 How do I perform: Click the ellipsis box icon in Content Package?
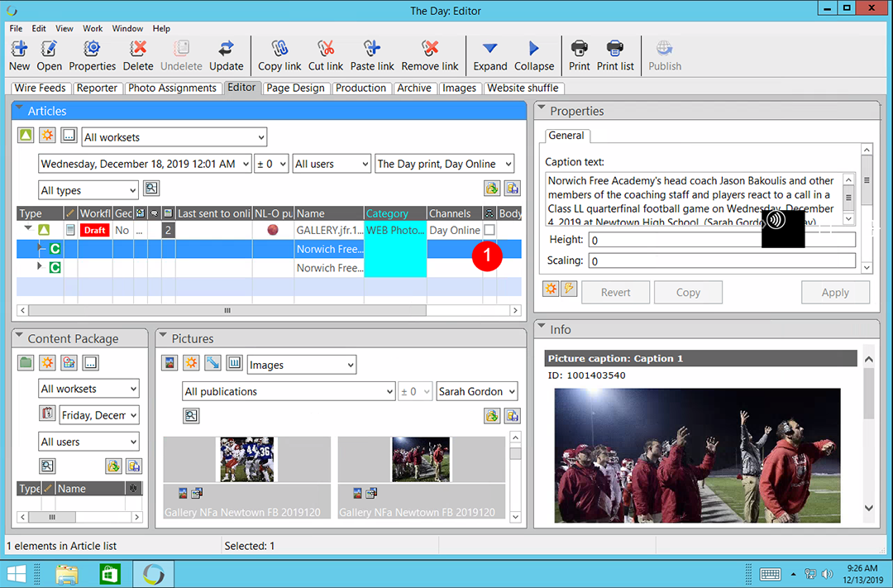click(x=91, y=362)
